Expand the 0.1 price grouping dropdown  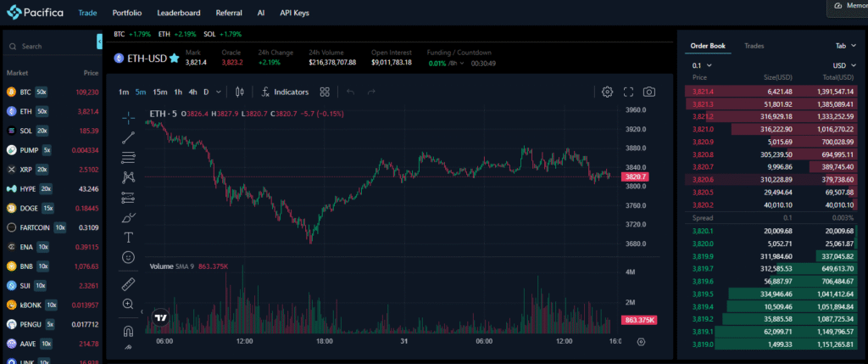pos(702,65)
